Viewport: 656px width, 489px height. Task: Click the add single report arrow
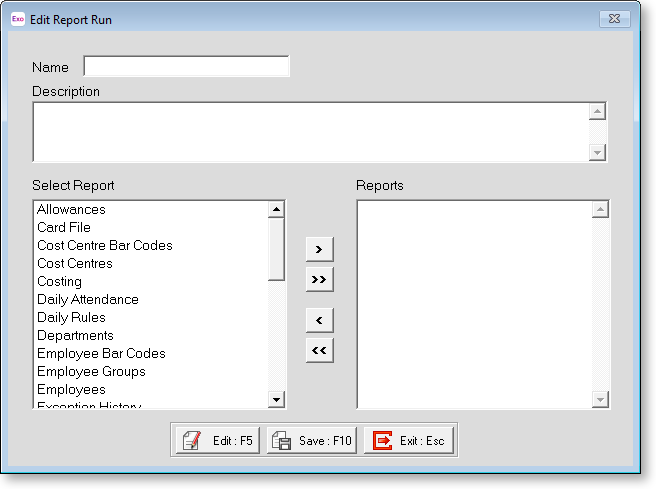319,248
